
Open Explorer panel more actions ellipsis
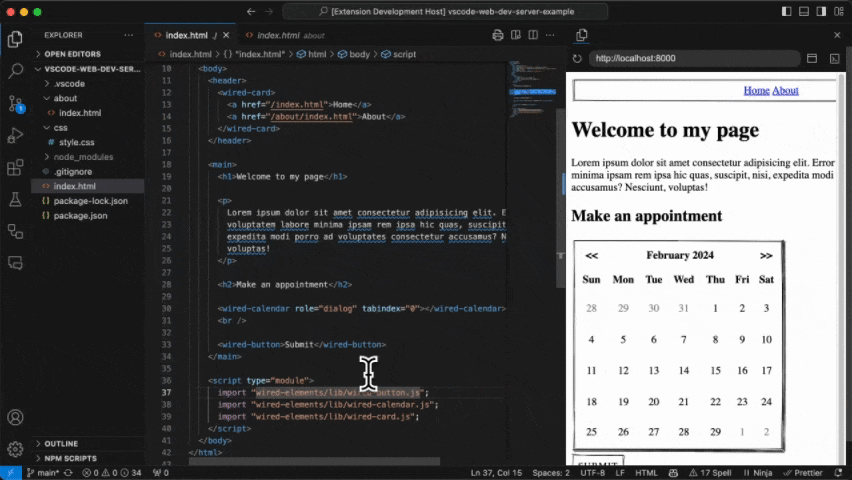128,35
